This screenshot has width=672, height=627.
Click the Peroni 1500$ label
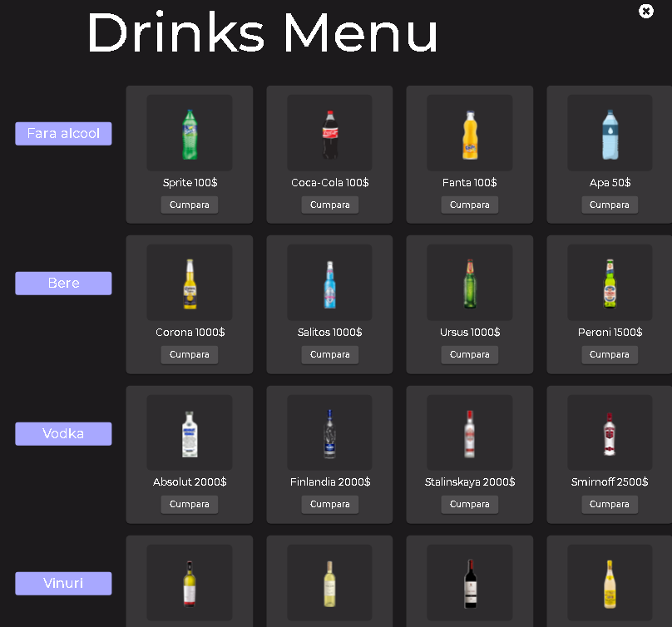tap(610, 332)
